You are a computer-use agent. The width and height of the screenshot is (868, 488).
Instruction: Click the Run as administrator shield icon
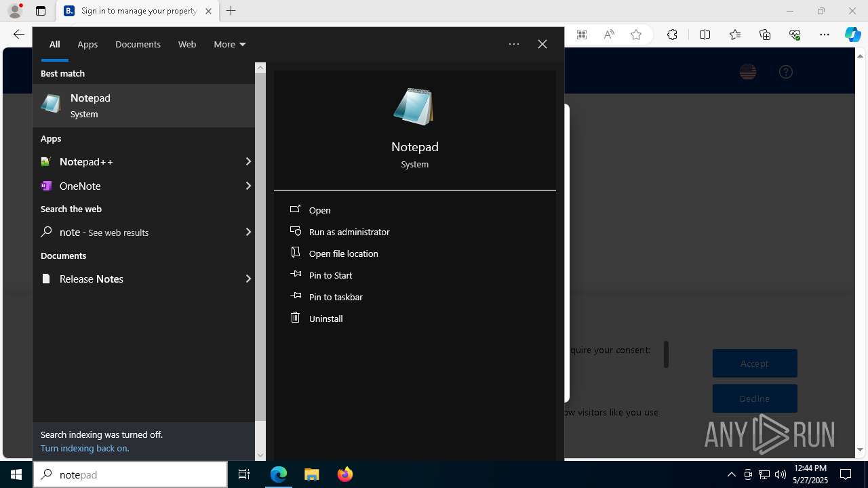tap(295, 231)
